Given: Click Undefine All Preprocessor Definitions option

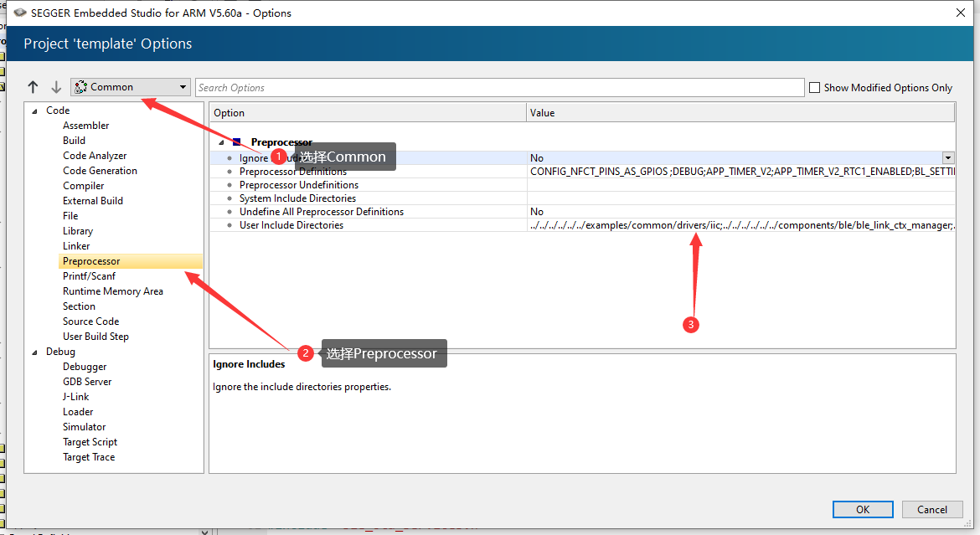Looking at the screenshot, I should [x=322, y=212].
